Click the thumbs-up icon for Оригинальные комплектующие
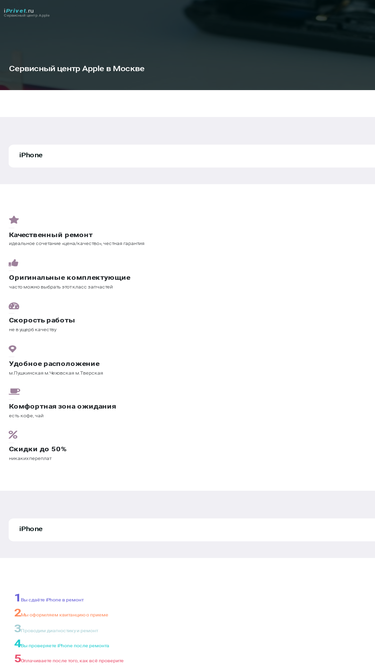 (x=14, y=263)
